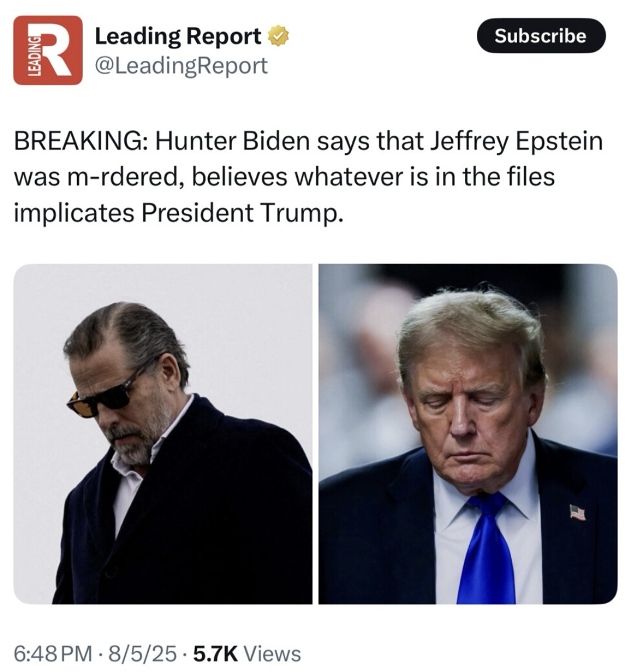Click the American flag lapel pin

tap(577, 513)
